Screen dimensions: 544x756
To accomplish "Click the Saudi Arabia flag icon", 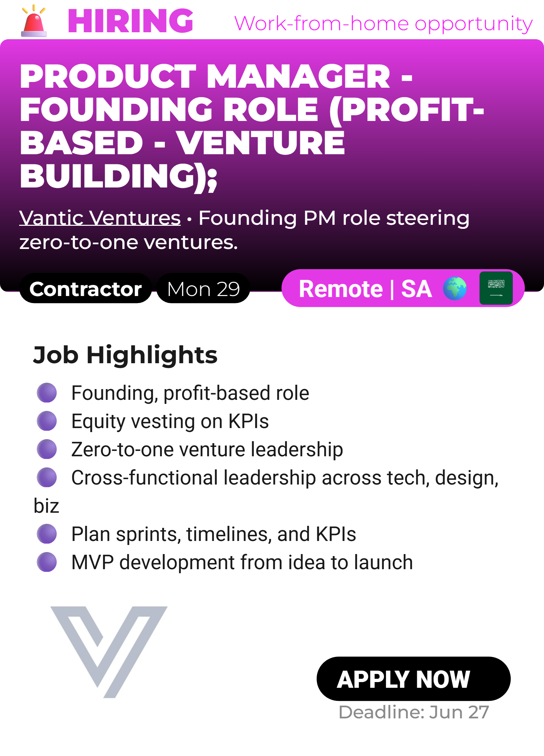I will pos(496,288).
